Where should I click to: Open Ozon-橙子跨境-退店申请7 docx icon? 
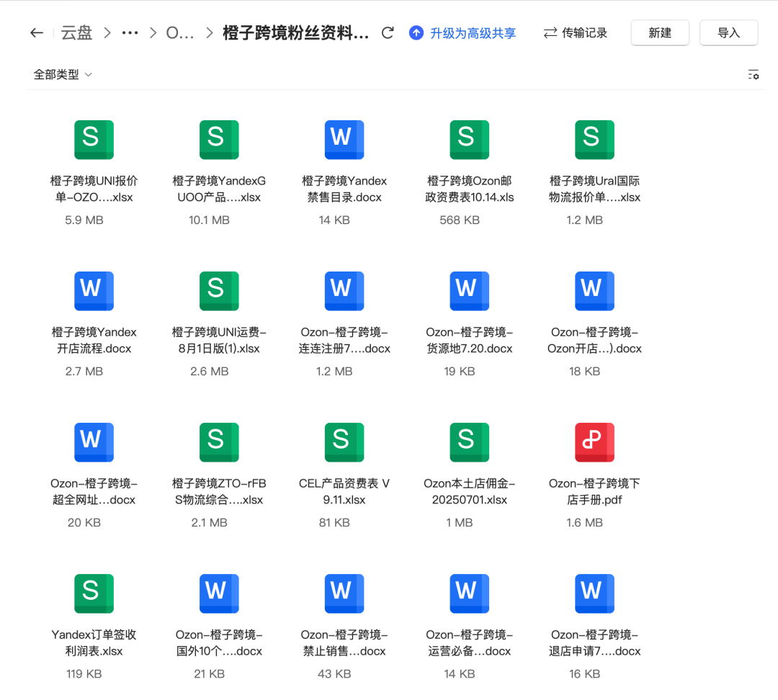(594, 594)
